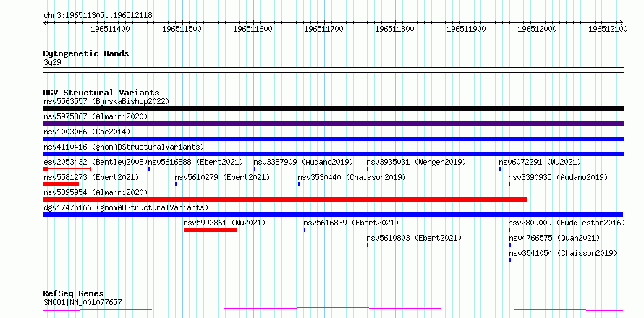Select the nsv3935031 blue marker
The height and width of the screenshot is (318, 644).
[368, 169]
